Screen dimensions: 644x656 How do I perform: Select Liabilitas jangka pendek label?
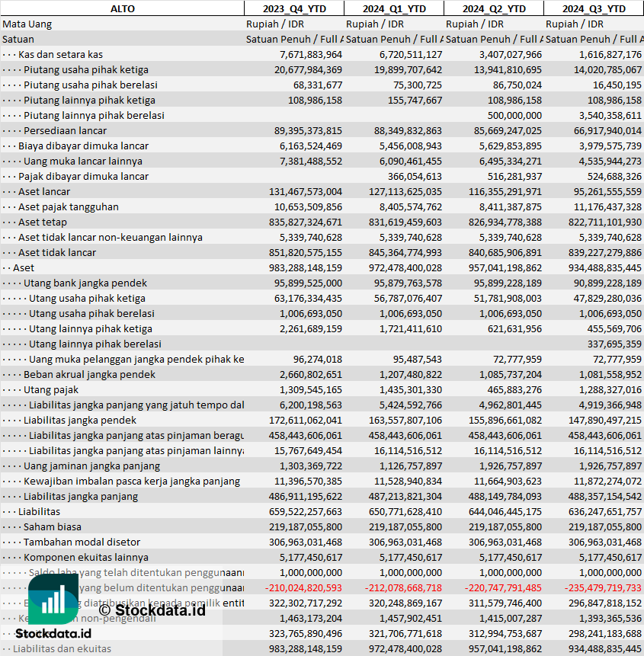[x=80, y=421]
